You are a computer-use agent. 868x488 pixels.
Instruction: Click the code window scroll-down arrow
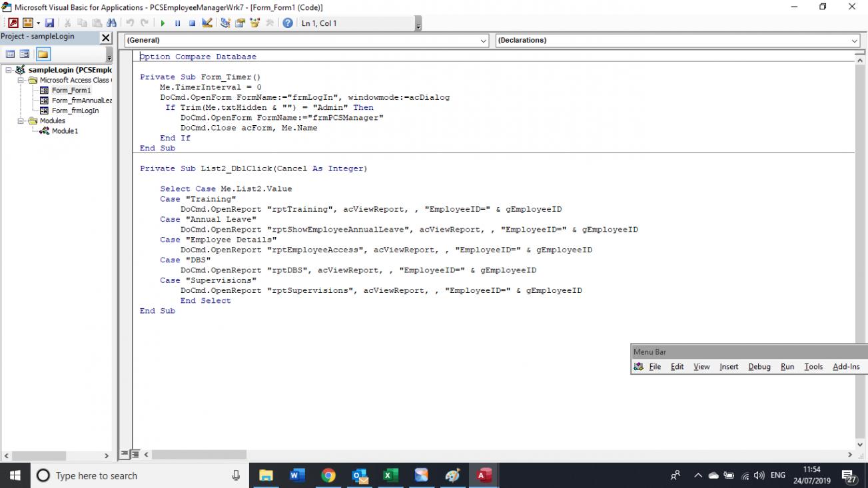click(x=860, y=445)
